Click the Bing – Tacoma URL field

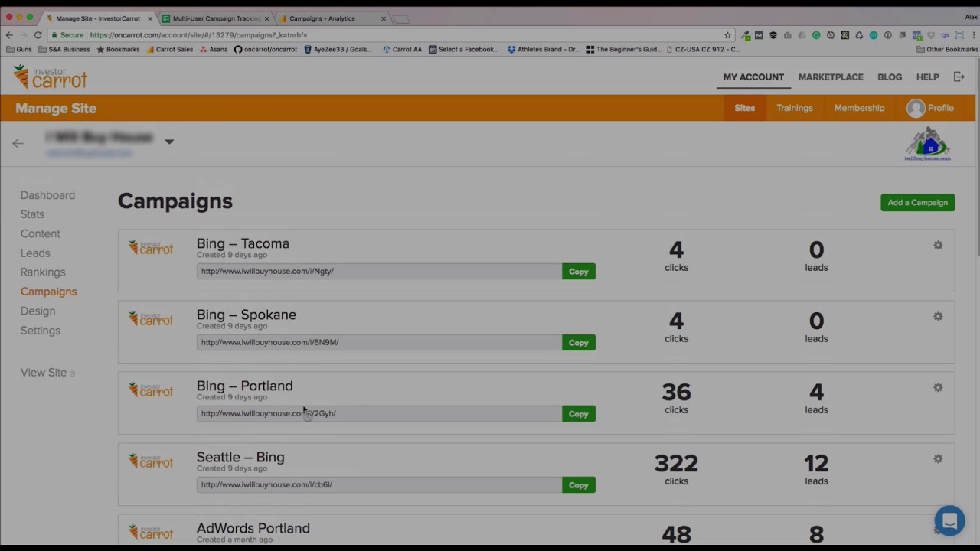click(x=379, y=271)
